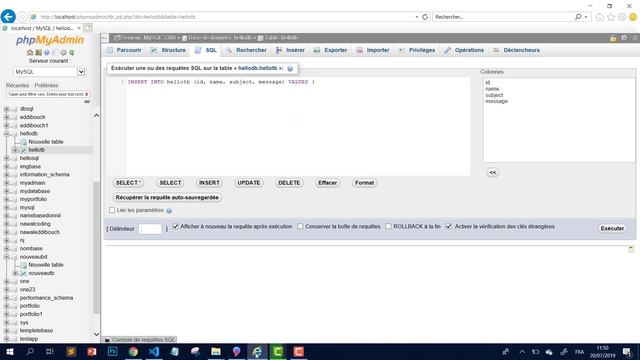The image size is (640, 360).
Task: Open the Insérer tab
Action: [291, 50]
